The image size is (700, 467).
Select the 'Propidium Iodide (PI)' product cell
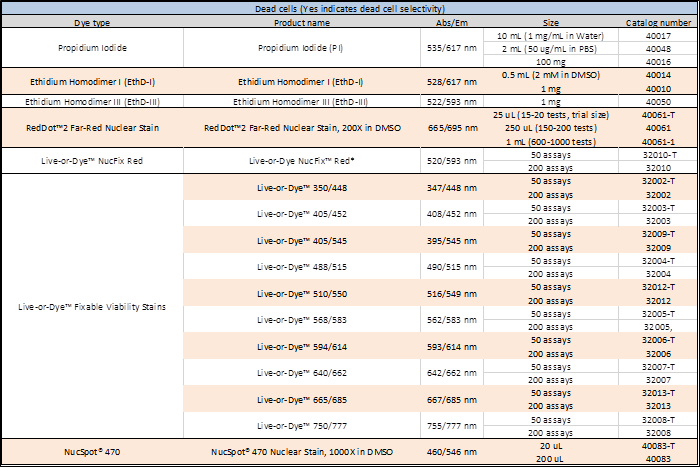click(x=302, y=48)
